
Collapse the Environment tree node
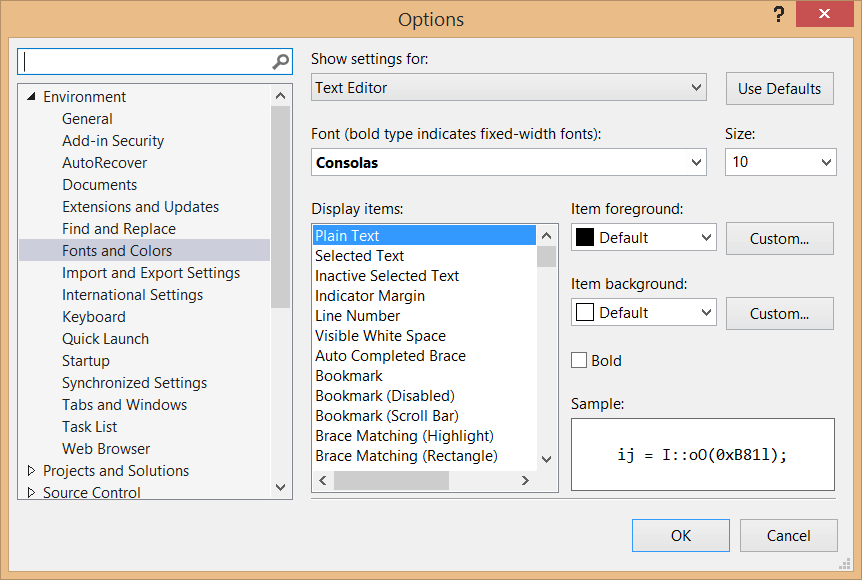click(x=32, y=97)
